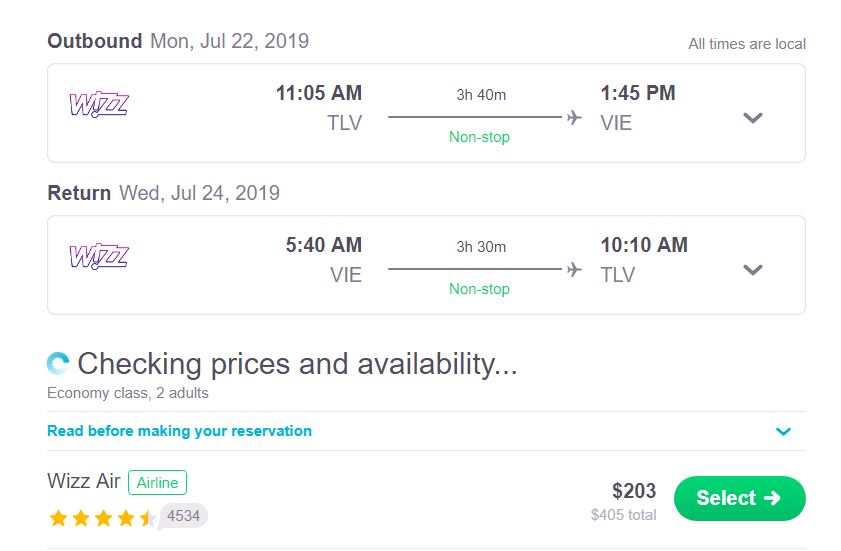This screenshot has height=551, width=841.
Task: Click the Economy class, 2 adults text
Action: click(x=128, y=393)
